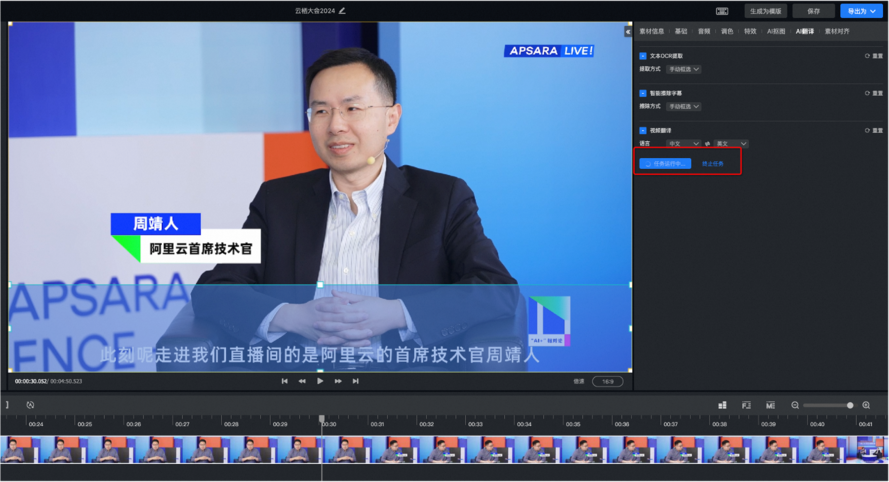889x482 pixels.
Task: Click reset icon for 智能擦除字幕 section
Action: [x=867, y=94]
